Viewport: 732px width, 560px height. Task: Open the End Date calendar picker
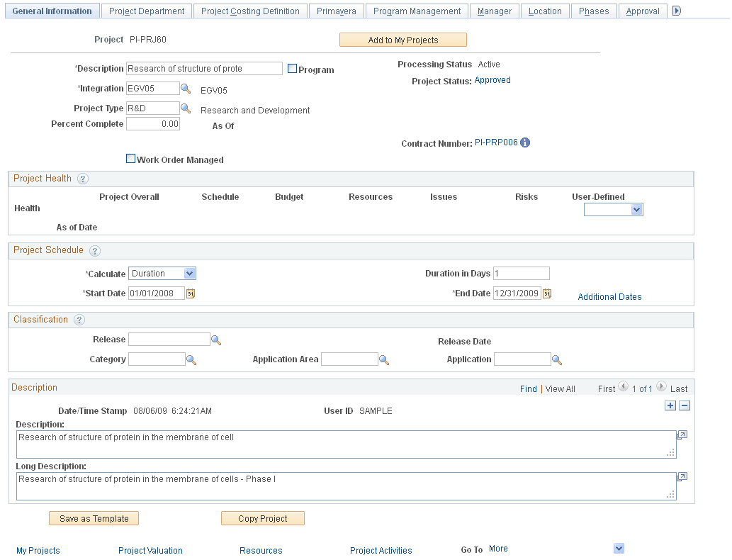(546, 293)
